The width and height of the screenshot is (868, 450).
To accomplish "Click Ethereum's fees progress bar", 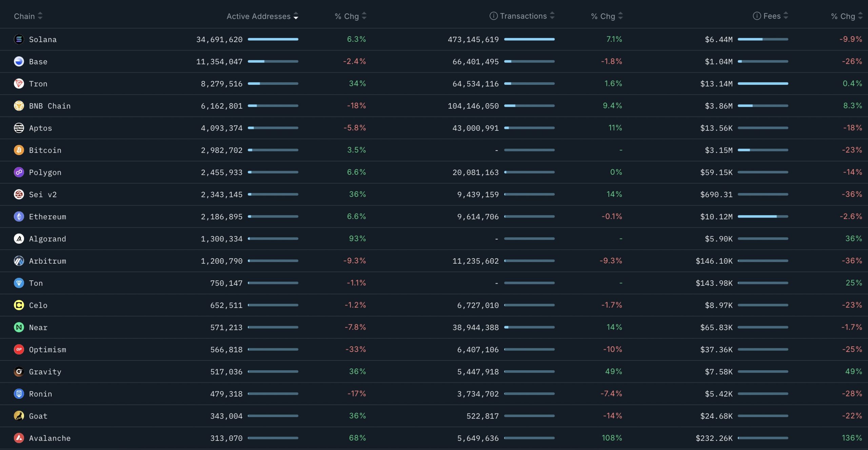I will pos(763,217).
